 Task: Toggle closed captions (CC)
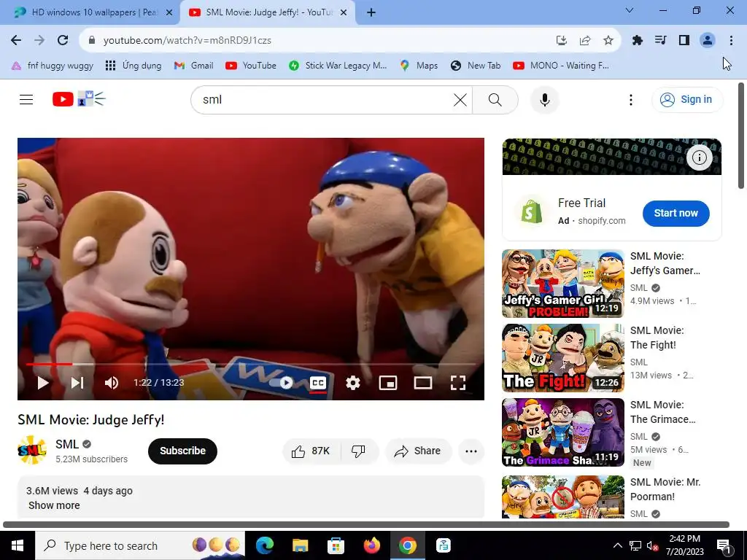click(x=318, y=383)
